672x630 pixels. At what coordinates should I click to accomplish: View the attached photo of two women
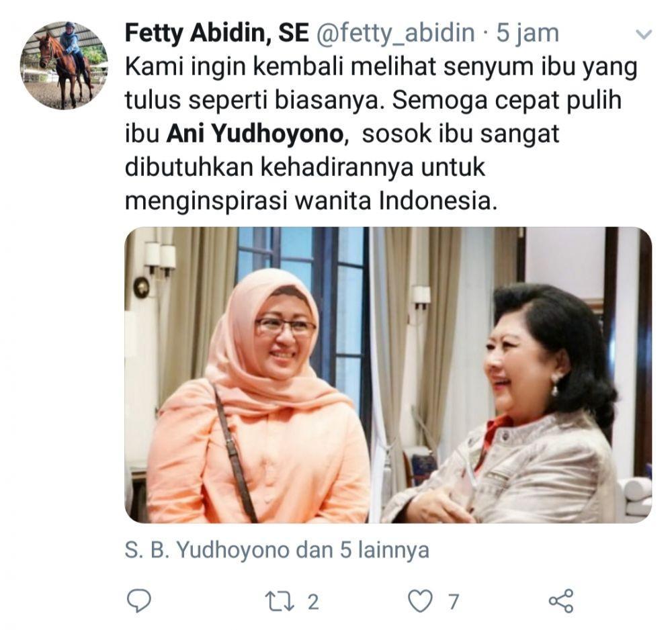click(x=388, y=375)
